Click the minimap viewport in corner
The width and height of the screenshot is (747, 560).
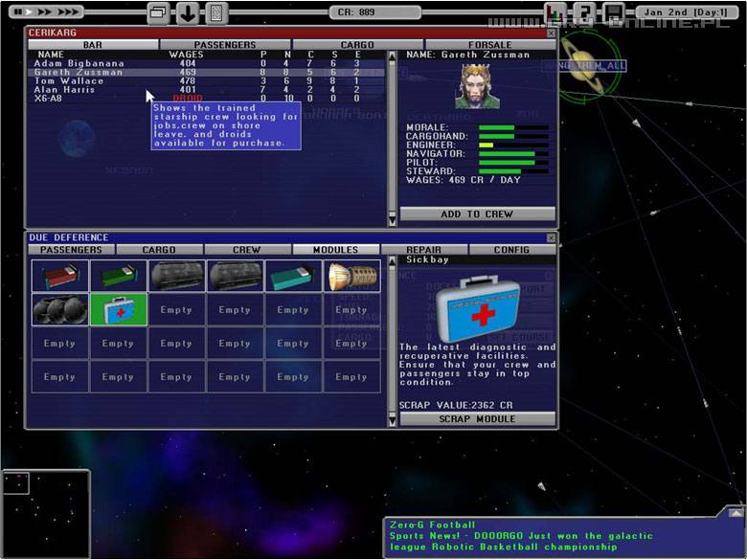(16, 483)
